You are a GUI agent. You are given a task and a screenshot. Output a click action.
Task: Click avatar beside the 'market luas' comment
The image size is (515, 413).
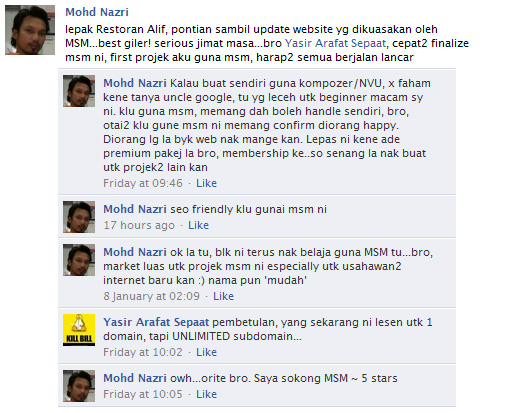pyautogui.click(x=79, y=260)
